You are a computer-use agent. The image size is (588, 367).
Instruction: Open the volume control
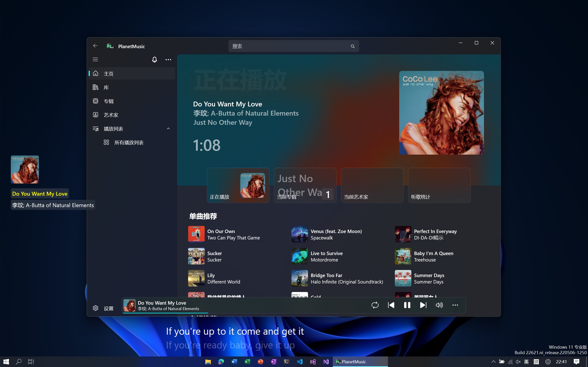(x=439, y=305)
